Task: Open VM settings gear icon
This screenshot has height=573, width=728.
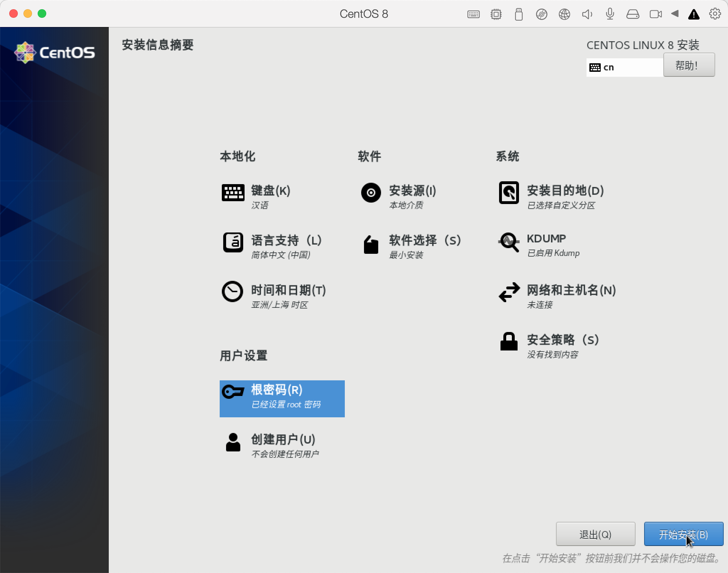Action: point(715,14)
